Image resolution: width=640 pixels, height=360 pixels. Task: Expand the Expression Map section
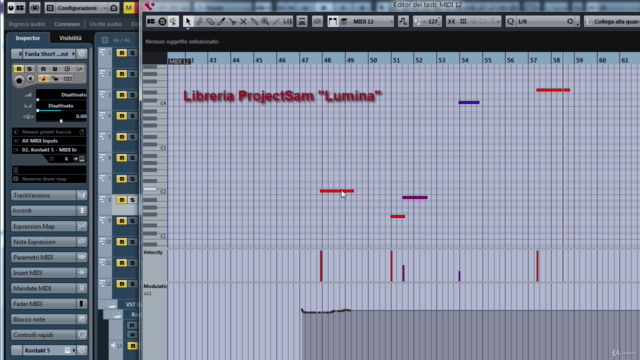pos(49,226)
